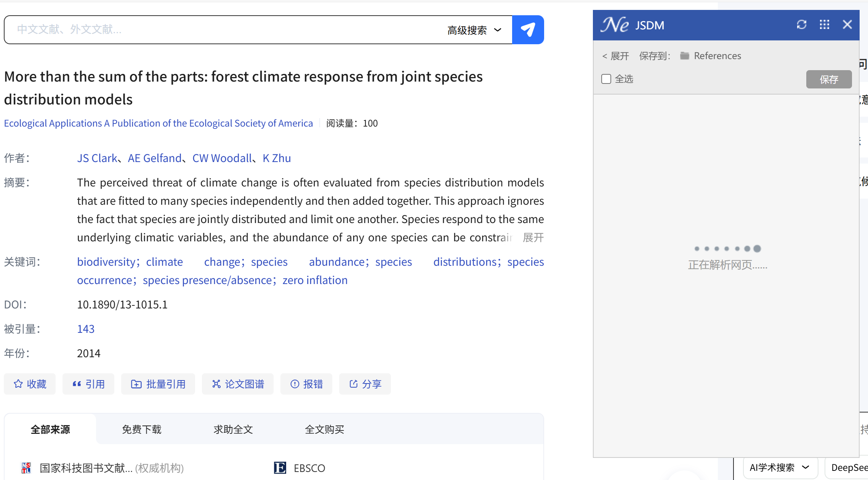Refresh the NoteExpress panel

pyautogui.click(x=801, y=25)
